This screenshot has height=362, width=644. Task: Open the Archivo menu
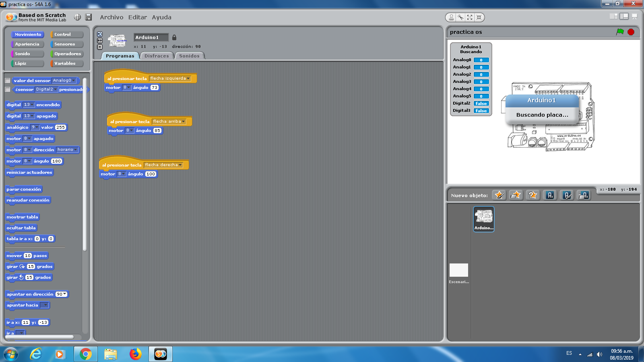(x=111, y=17)
